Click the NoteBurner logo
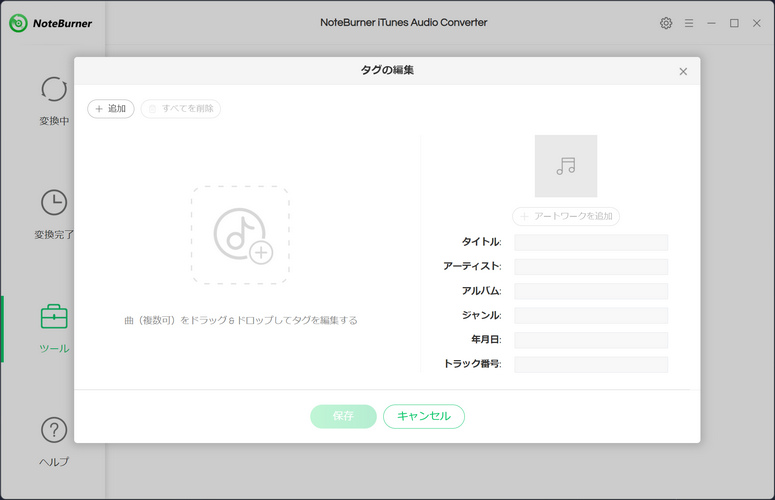The height and width of the screenshot is (500, 775). (x=51, y=23)
